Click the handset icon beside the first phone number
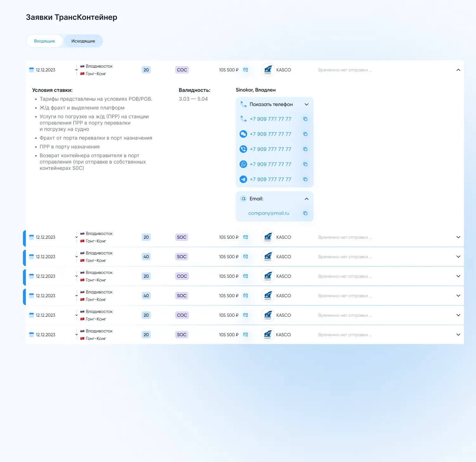The image size is (476, 462). coord(243,119)
